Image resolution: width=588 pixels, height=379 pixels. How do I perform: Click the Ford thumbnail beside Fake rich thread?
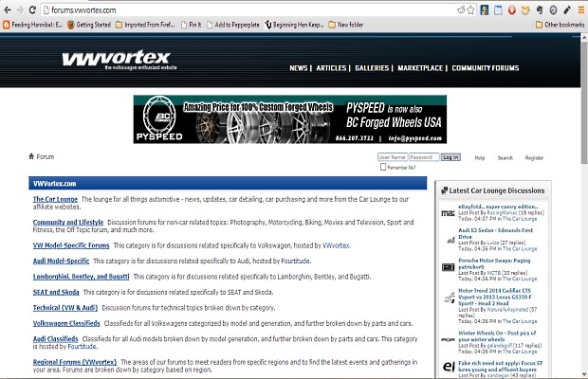point(449,367)
